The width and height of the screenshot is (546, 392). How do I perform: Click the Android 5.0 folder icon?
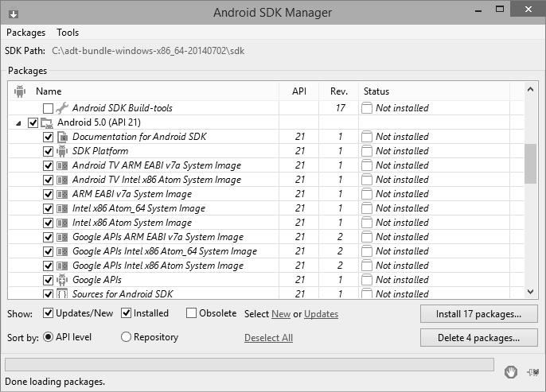coord(47,122)
